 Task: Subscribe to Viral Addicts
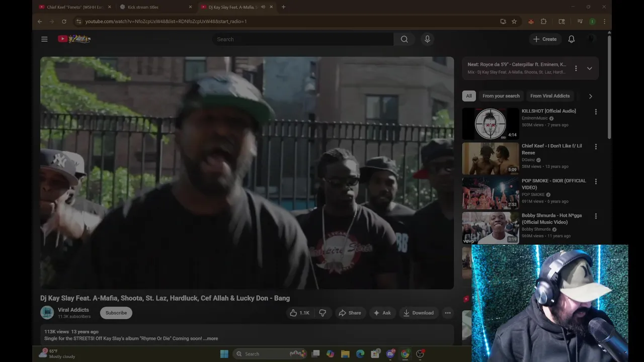[x=116, y=313]
